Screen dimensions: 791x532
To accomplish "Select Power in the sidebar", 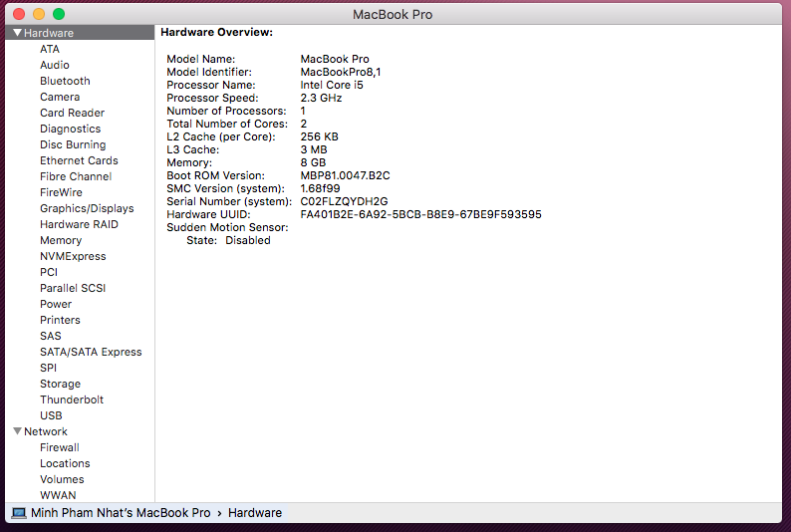I will point(56,304).
